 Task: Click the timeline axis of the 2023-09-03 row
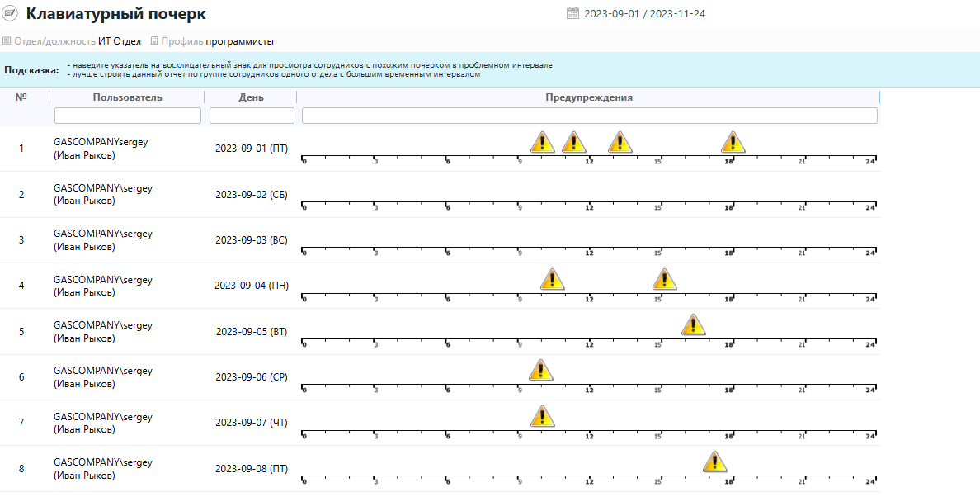[589, 251]
